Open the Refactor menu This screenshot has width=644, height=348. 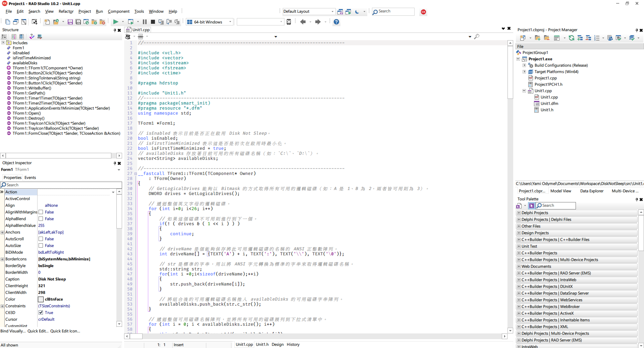click(66, 11)
